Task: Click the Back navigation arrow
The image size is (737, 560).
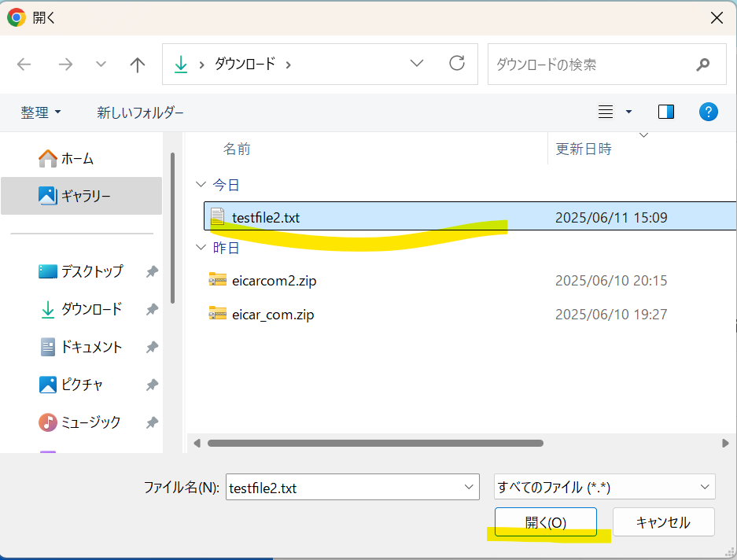Action: (x=24, y=64)
